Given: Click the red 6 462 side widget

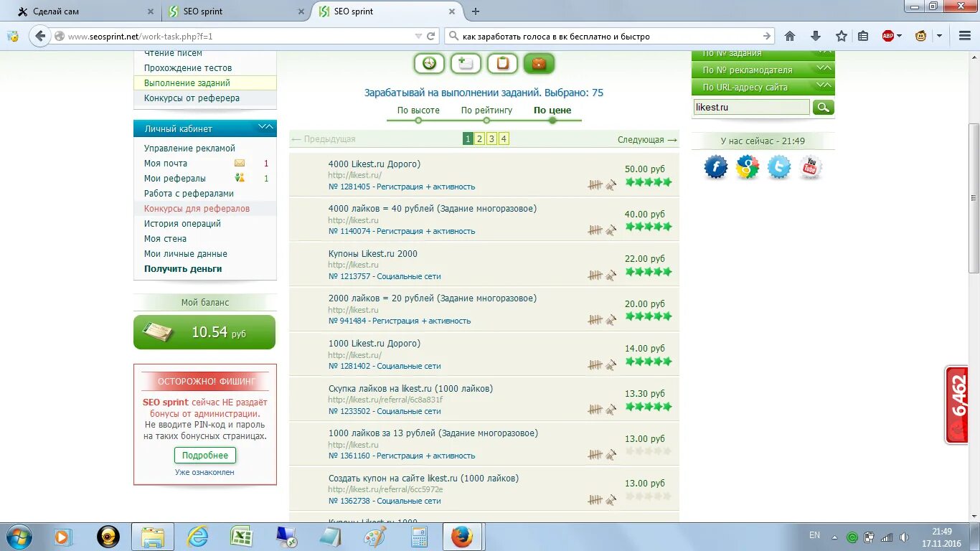Looking at the screenshot, I should (x=956, y=405).
